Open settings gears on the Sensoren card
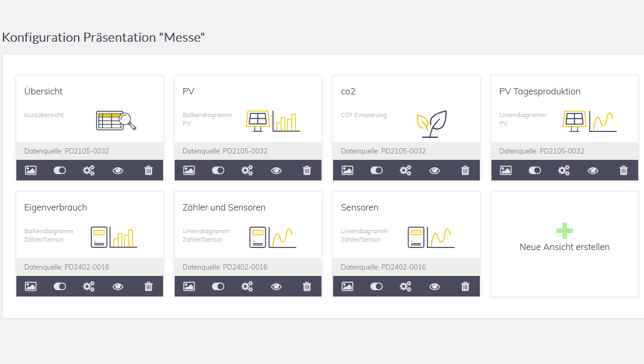 (405, 286)
